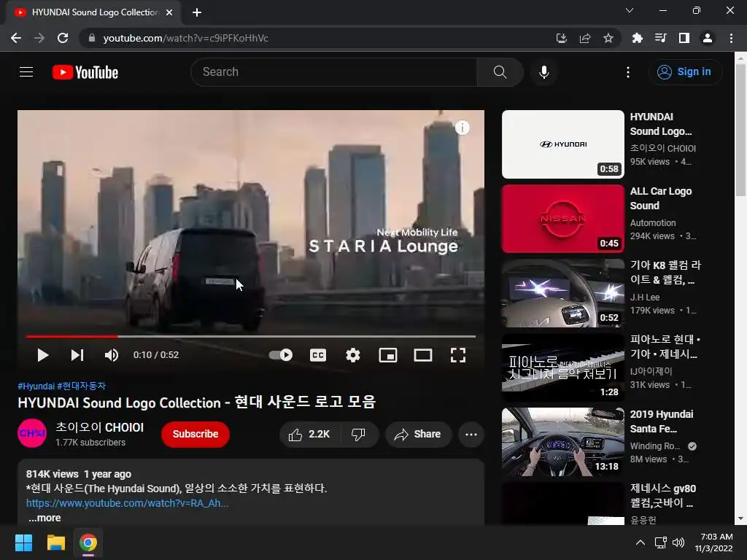
Task: Skip to the next video
Action: coord(77,355)
